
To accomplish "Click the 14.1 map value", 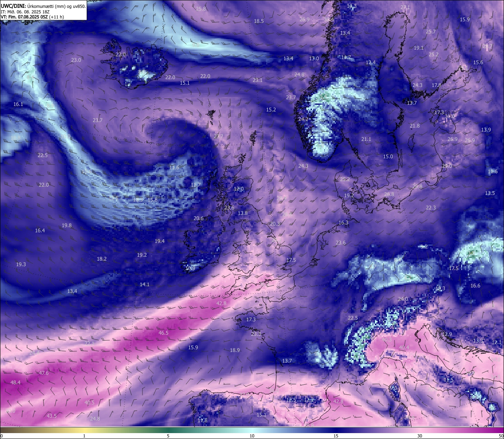I will 145,284.
